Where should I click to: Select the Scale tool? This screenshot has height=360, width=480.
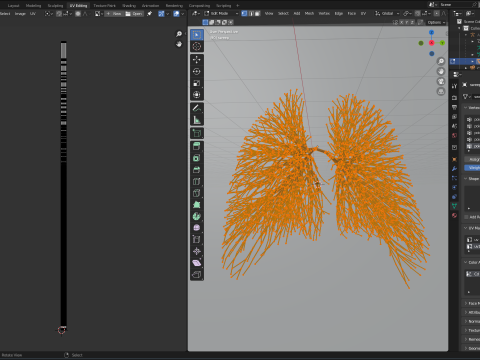click(x=197, y=83)
